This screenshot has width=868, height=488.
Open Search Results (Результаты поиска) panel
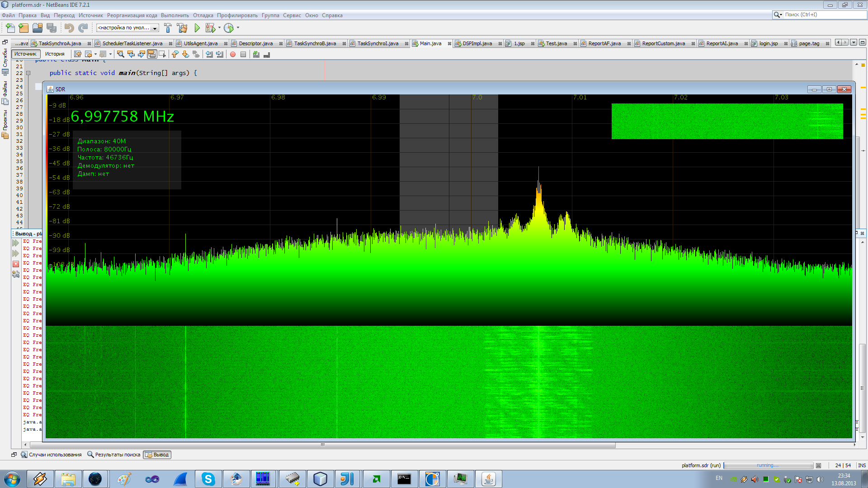pyautogui.click(x=113, y=455)
